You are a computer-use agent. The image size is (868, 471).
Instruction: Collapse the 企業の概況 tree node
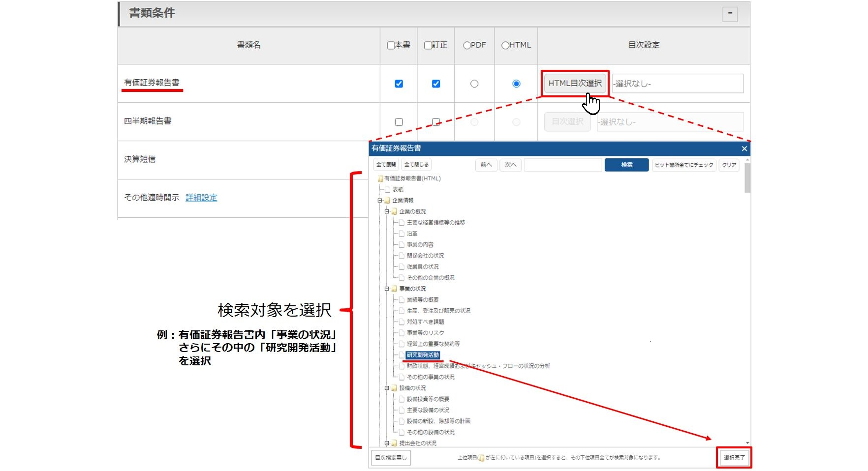pos(387,211)
